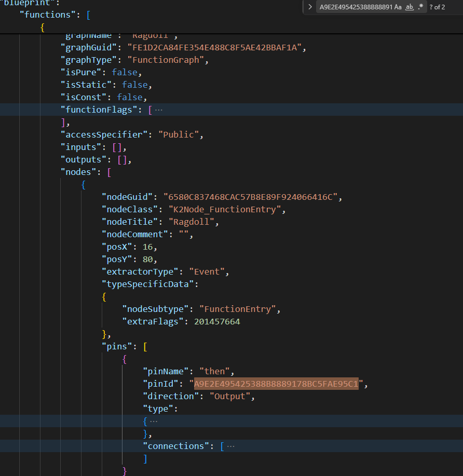The image size is (463, 476).
Task: Click the find search input field
Action: pyautogui.click(x=356, y=7)
